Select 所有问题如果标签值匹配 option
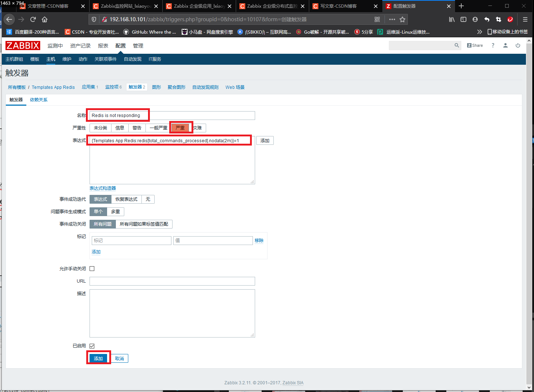The width and height of the screenshot is (534, 392). point(144,224)
